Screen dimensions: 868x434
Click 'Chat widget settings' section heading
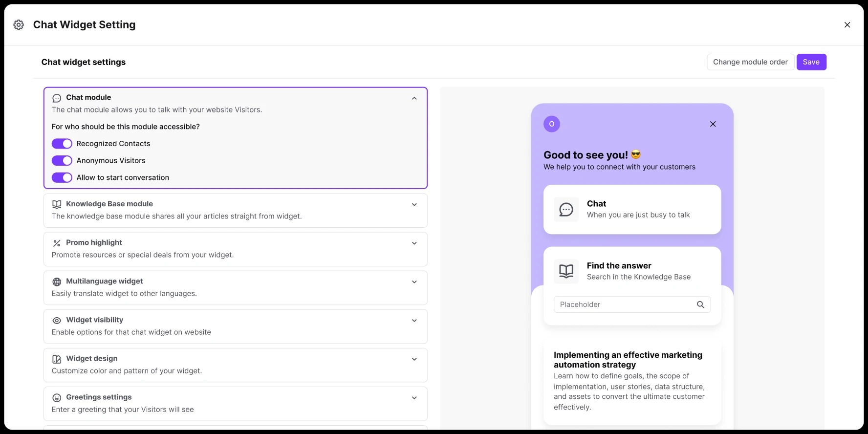[x=84, y=62]
